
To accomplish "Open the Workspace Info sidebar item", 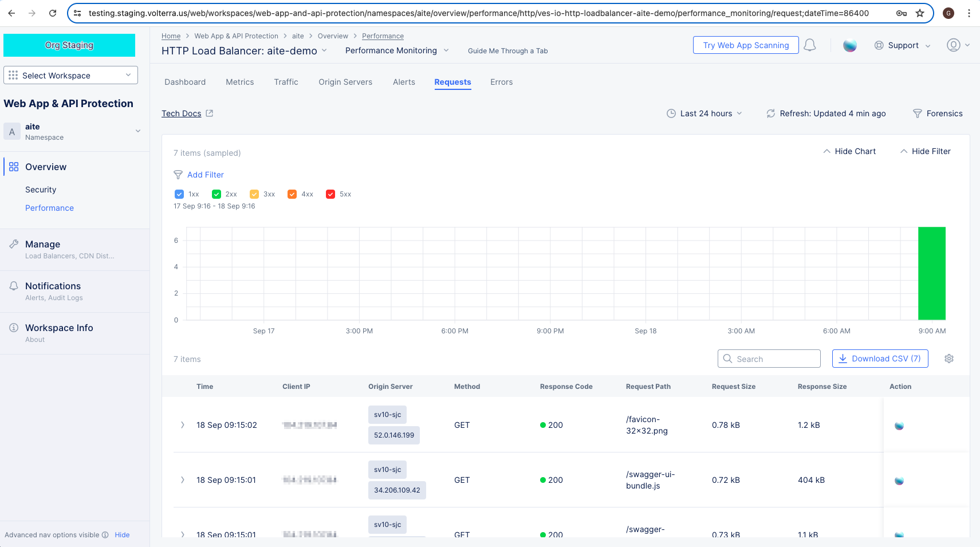I will click(60, 328).
